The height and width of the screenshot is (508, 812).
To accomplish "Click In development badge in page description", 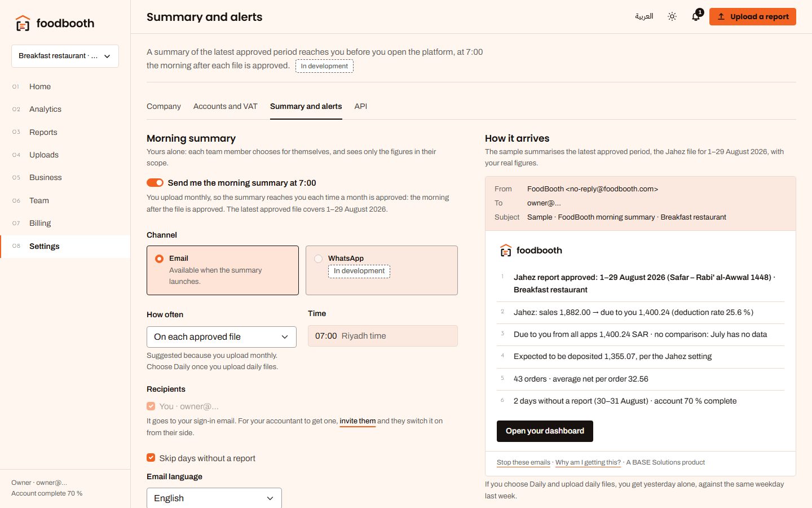I will 324,66.
